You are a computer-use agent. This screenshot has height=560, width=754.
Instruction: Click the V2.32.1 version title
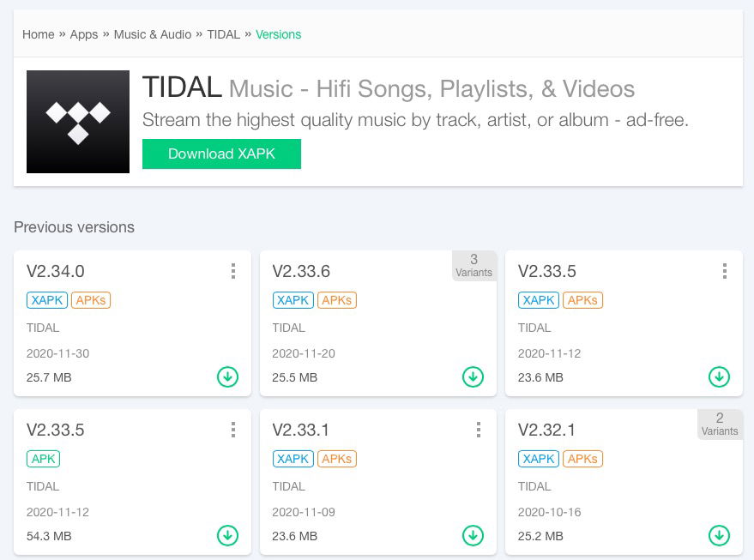546,430
